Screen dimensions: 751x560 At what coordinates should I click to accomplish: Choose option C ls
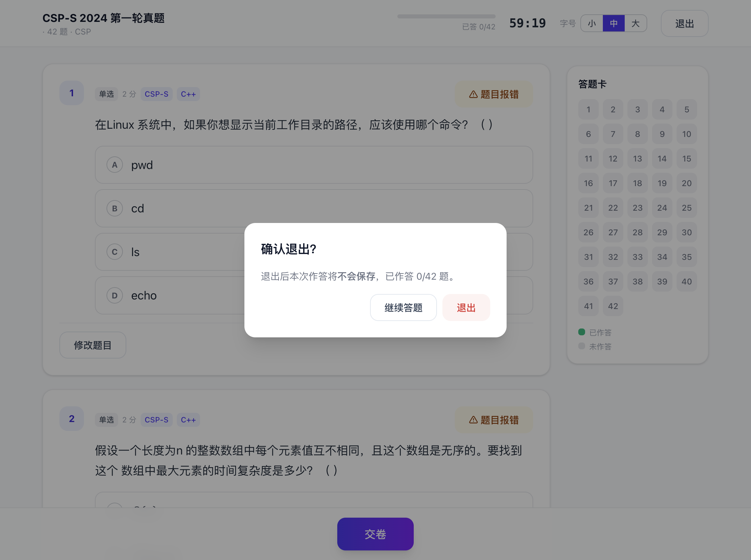point(314,252)
